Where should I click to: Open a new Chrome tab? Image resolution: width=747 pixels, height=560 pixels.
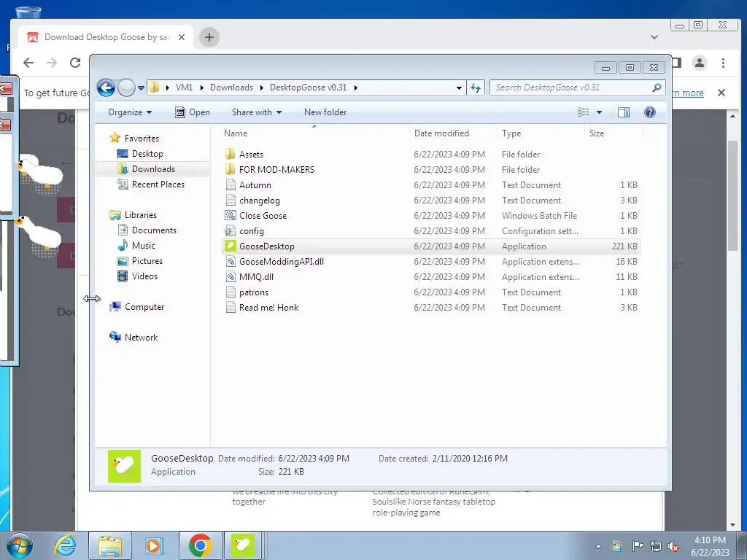pyautogui.click(x=209, y=37)
